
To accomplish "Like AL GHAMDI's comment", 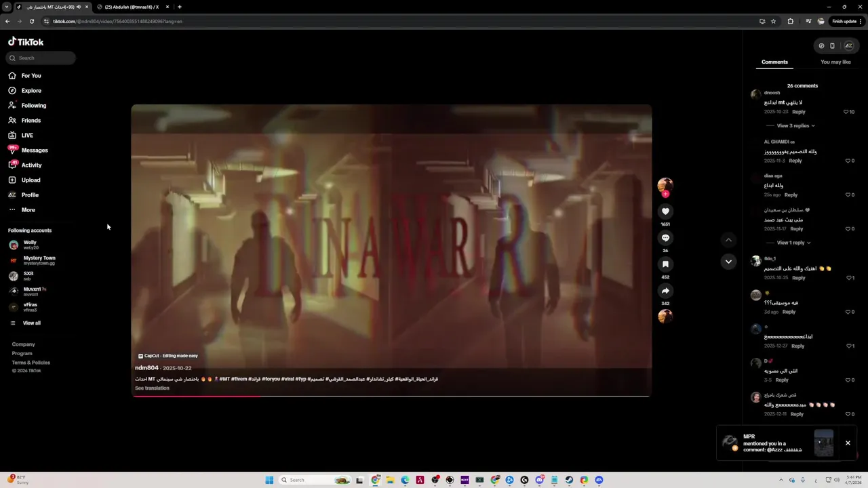I will pyautogui.click(x=848, y=161).
